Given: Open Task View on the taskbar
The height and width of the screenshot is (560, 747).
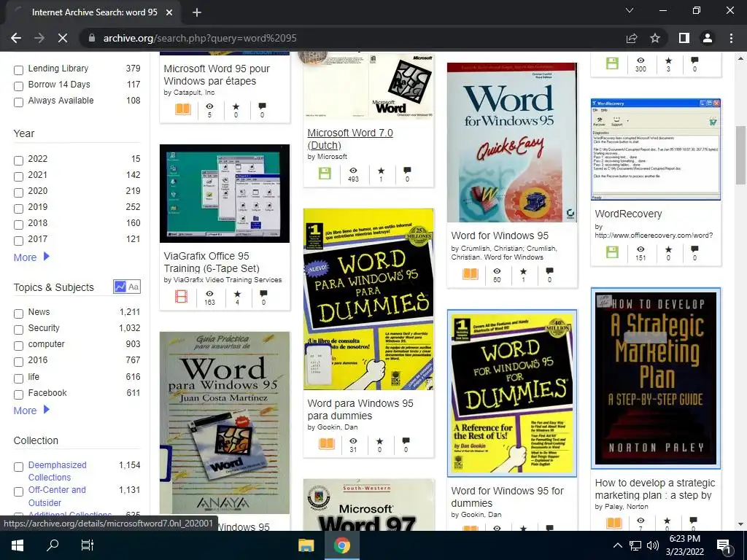Looking at the screenshot, I should pyautogui.click(x=88, y=545).
